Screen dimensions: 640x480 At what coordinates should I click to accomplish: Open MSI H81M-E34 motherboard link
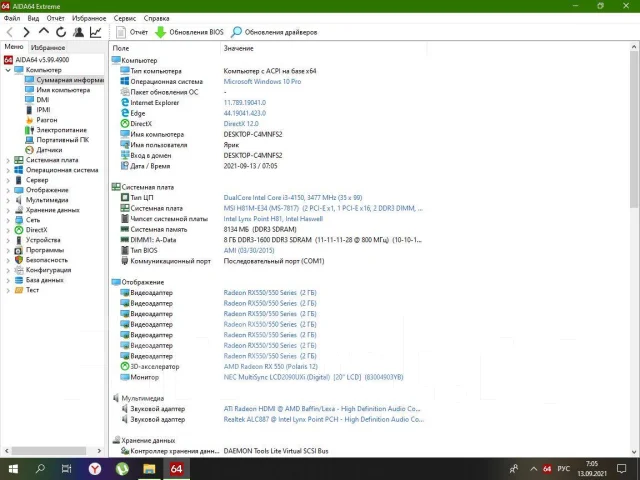323,208
